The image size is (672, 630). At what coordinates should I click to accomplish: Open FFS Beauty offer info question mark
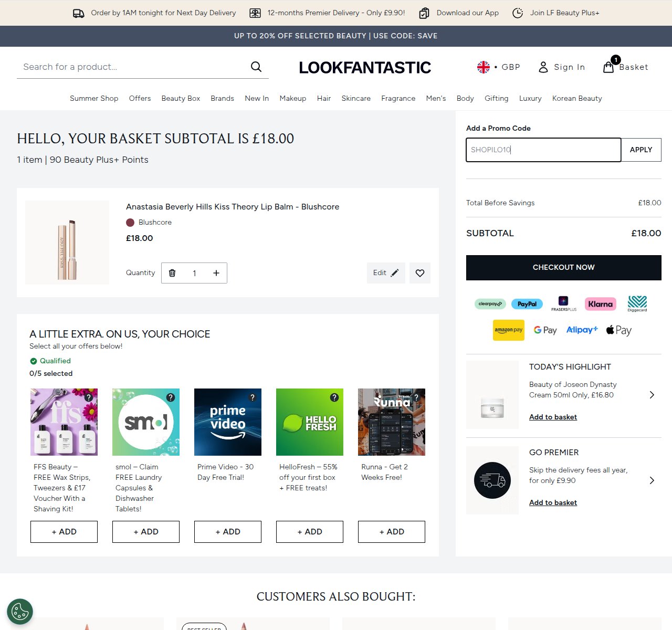tap(89, 397)
